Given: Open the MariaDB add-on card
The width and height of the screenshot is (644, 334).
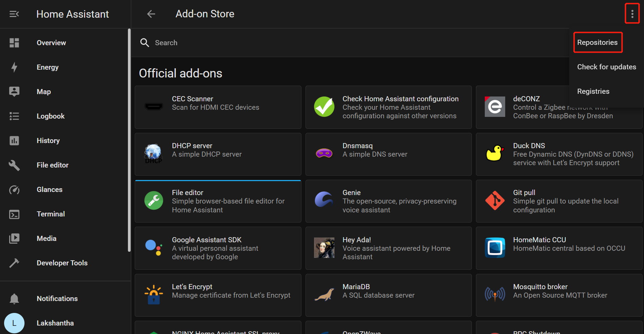Looking at the screenshot, I should [x=389, y=295].
